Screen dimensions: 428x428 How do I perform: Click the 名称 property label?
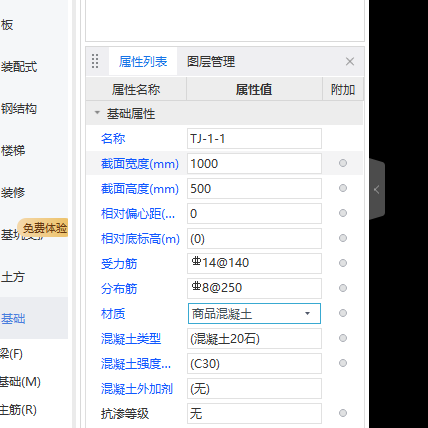pos(113,138)
